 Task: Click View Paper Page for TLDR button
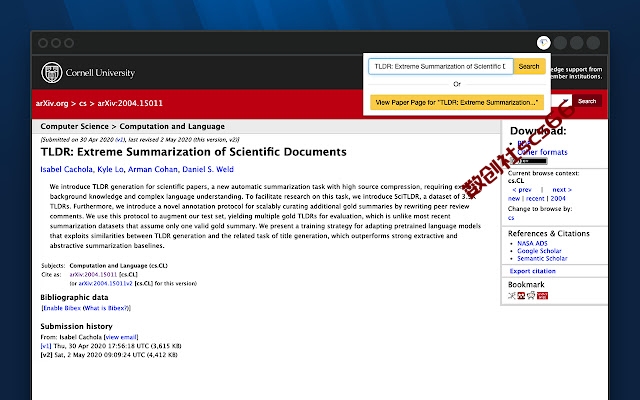[x=457, y=102]
